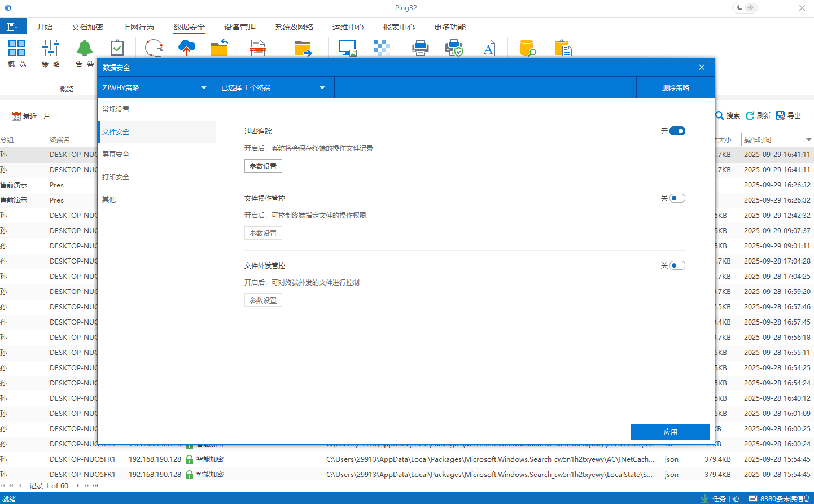Switch to the 屏幕安全 section
The height and width of the screenshot is (504, 814).
pos(116,154)
